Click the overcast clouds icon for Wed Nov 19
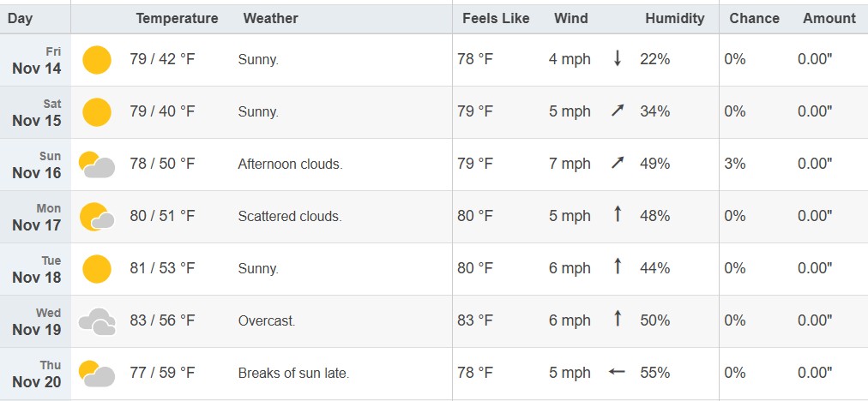868x401 pixels. pyautogui.click(x=97, y=321)
